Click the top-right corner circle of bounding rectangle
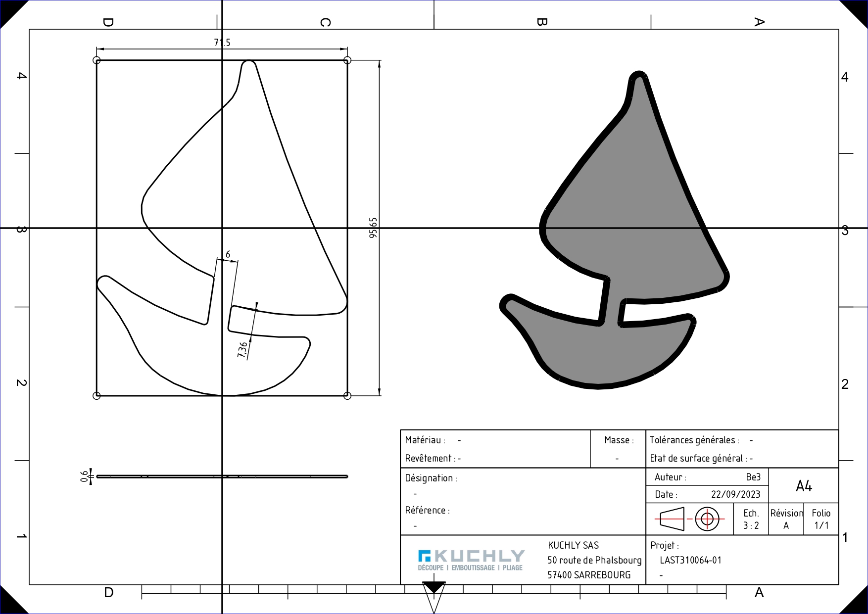Viewport: 868px width, 614px height. (x=347, y=60)
